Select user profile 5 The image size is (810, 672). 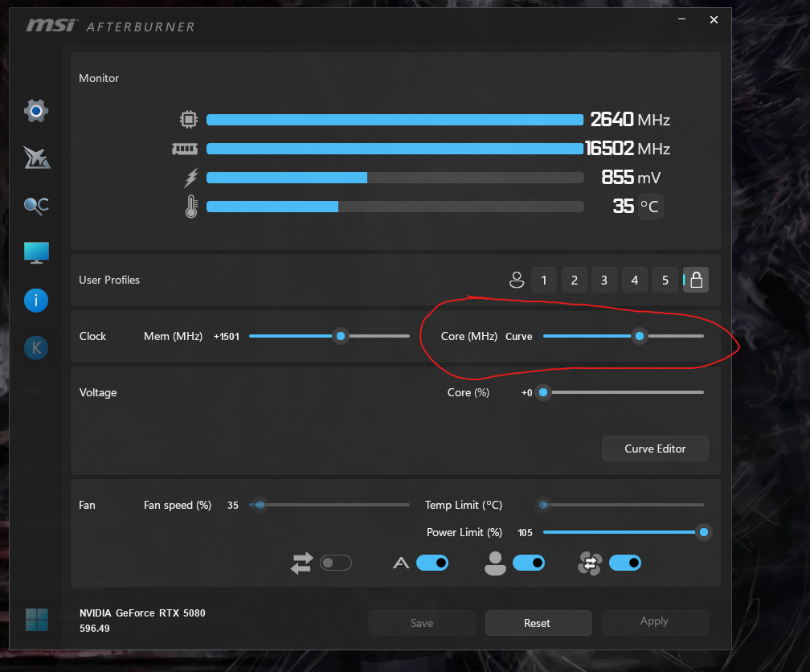[665, 280]
